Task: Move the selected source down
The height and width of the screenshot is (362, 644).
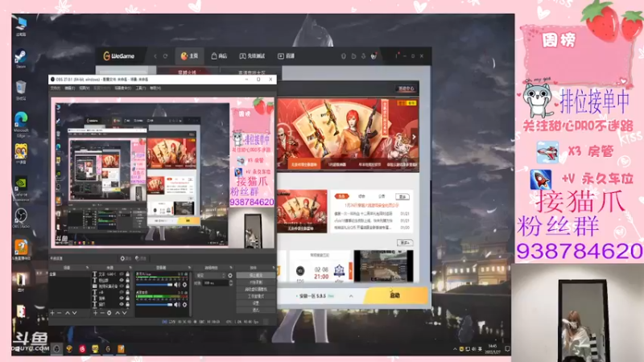Action: tap(125, 313)
